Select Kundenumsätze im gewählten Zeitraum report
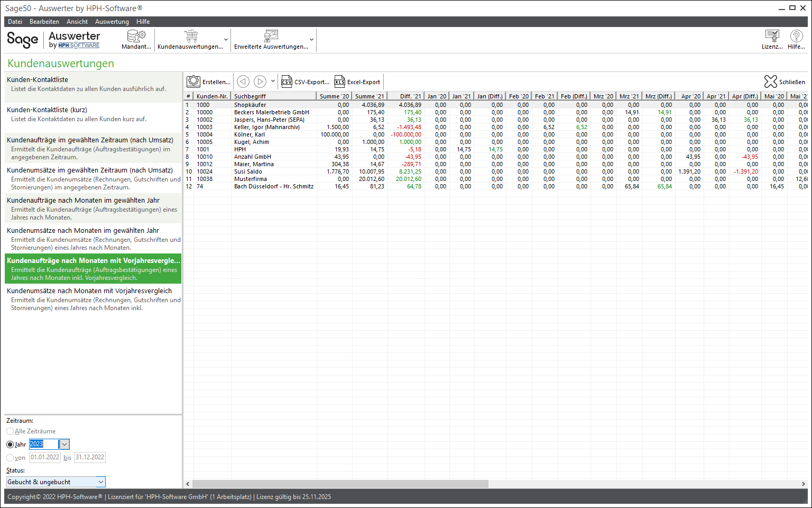This screenshot has width=812, height=508. tap(93, 178)
